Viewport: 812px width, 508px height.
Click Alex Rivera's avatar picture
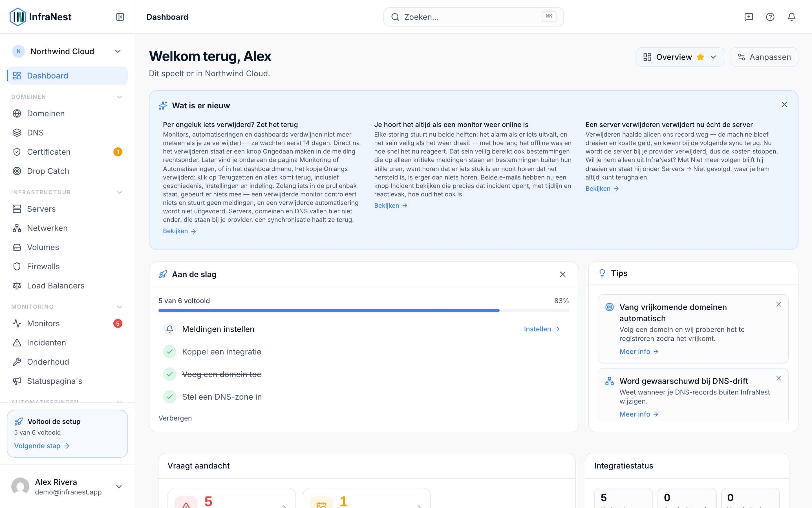(x=20, y=487)
